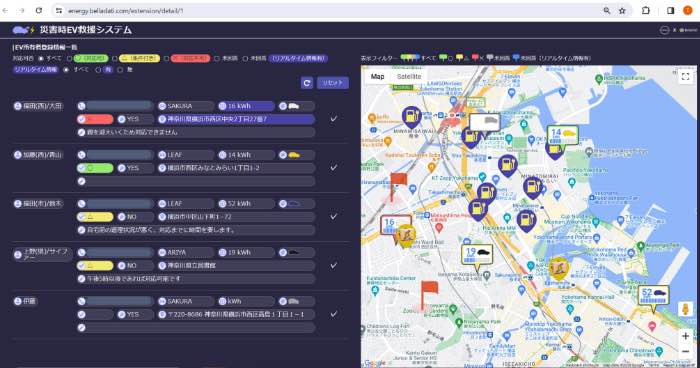Click the checkmark on the SAKURA 16 kWh row
Screen dimensions: 700x368
click(x=333, y=119)
